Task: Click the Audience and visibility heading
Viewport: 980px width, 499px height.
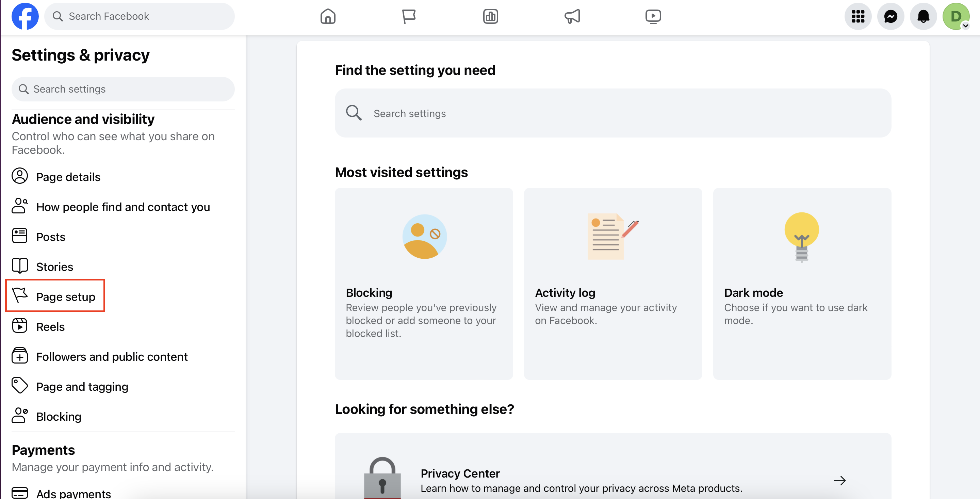Action: tap(83, 119)
